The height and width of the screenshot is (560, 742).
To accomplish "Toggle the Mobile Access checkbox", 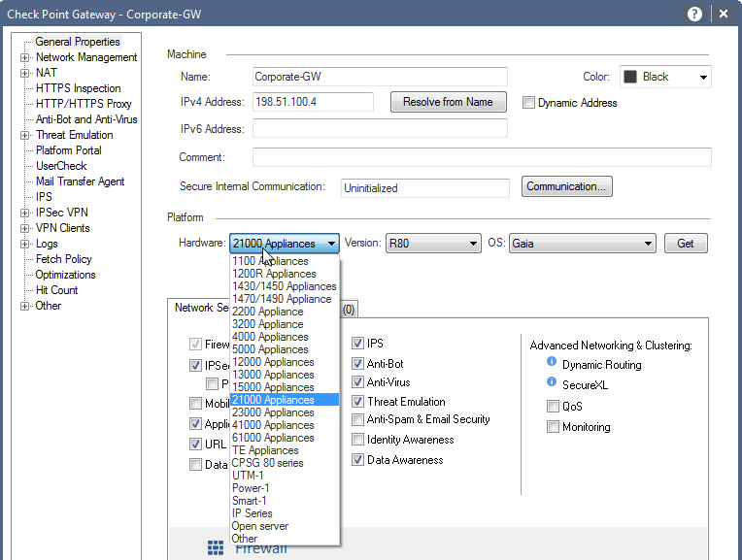I will (x=195, y=404).
